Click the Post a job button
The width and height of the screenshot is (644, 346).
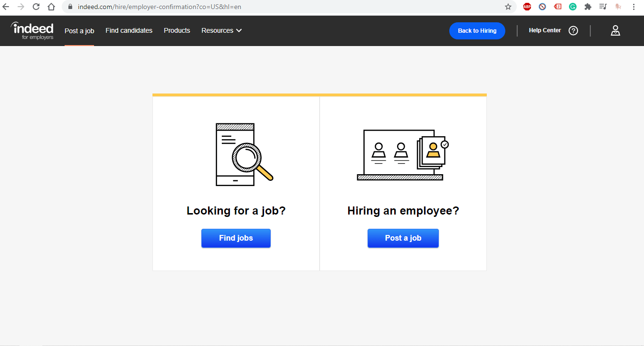[x=403, y=238]
